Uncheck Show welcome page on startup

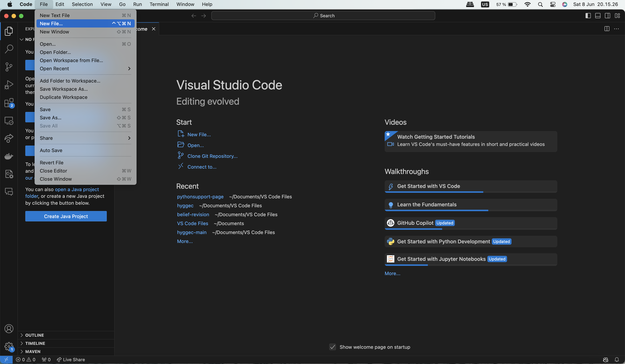(x=333, y=347)
